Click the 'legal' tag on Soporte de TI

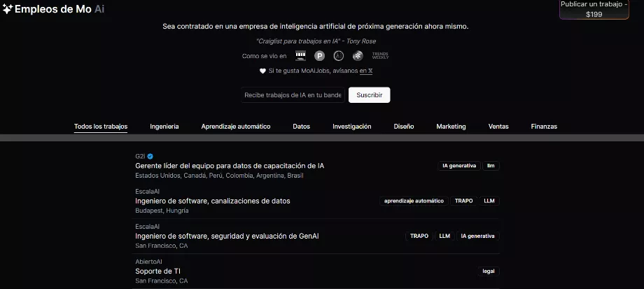489,272
